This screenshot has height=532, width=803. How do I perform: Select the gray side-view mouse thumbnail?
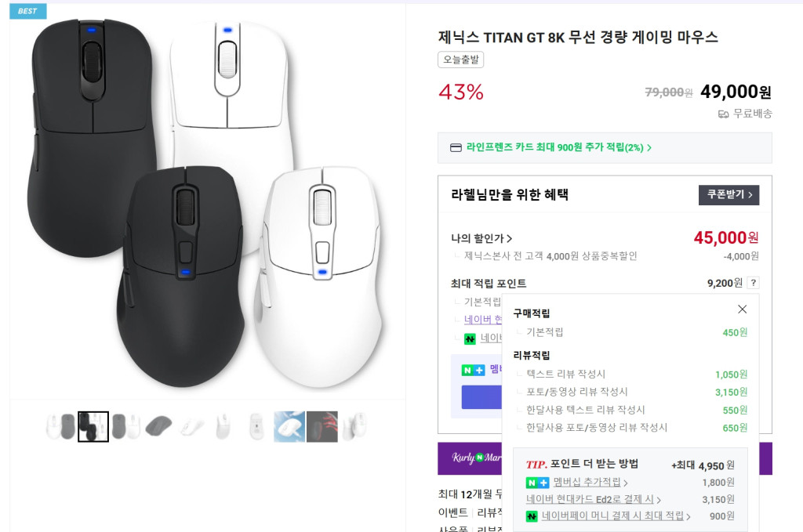tap(158, 427)
